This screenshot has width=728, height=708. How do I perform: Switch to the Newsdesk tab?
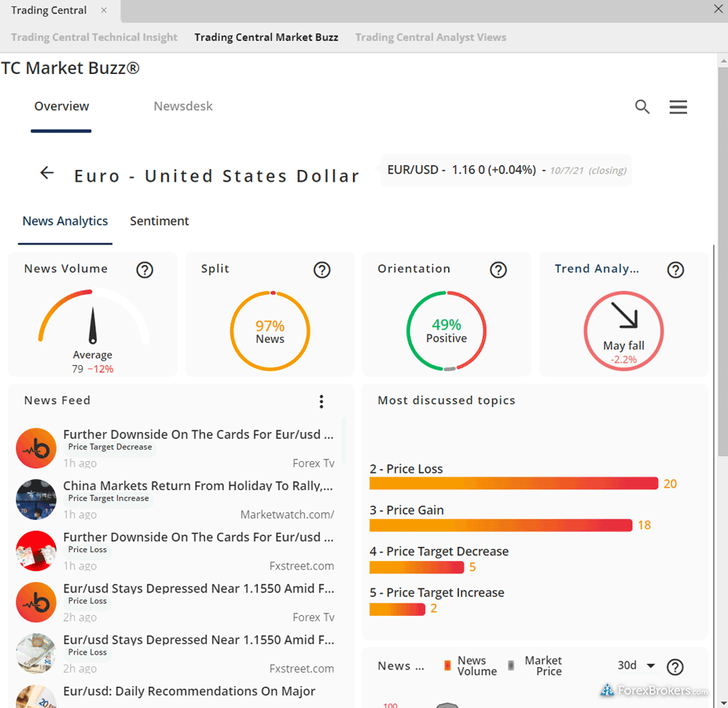point(183,106)
